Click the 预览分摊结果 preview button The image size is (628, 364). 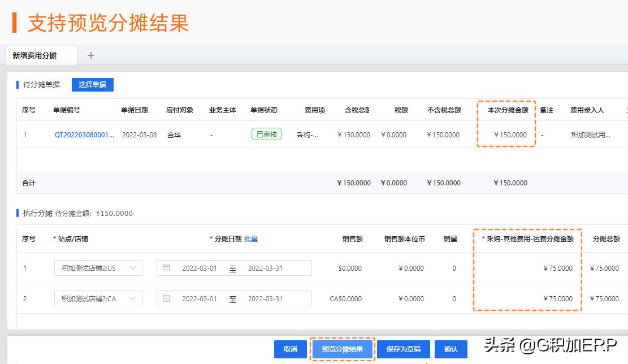343,349
